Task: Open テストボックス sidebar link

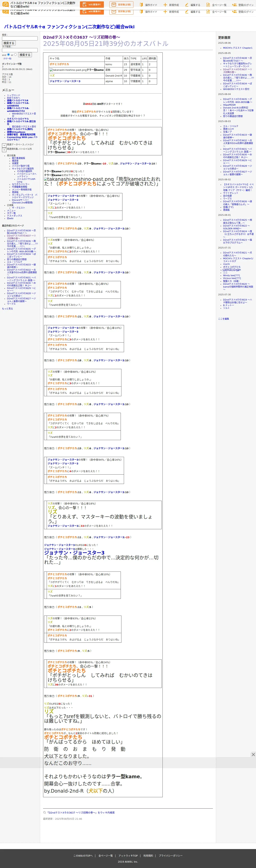Action: tap(15, 216)
